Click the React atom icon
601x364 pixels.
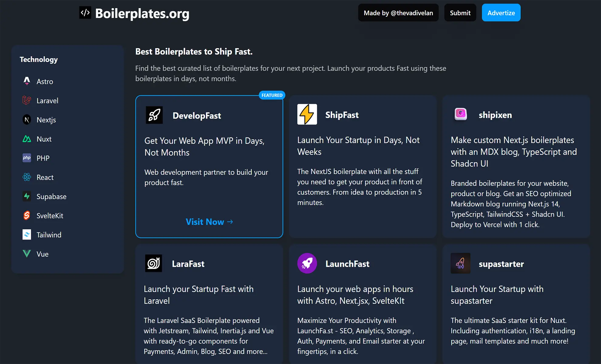(27, 177)
